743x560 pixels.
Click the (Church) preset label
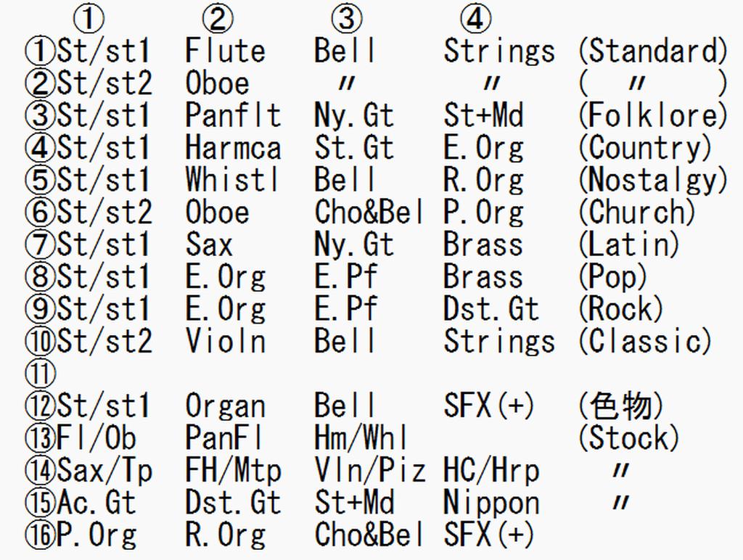pyautogui.click(x=637, y=213)
